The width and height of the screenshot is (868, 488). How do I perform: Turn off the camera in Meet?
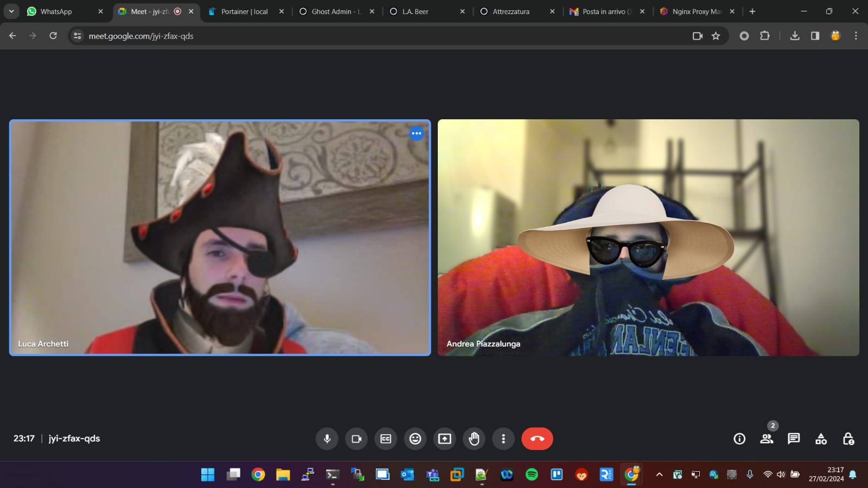click(356, 439)
